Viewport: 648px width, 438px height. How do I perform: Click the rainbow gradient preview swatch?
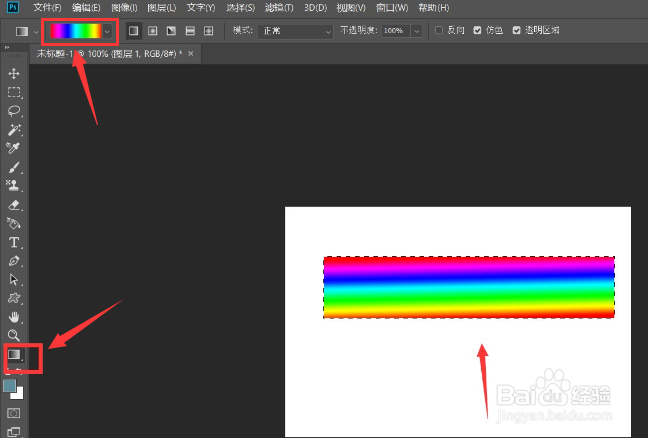(76, 31)
